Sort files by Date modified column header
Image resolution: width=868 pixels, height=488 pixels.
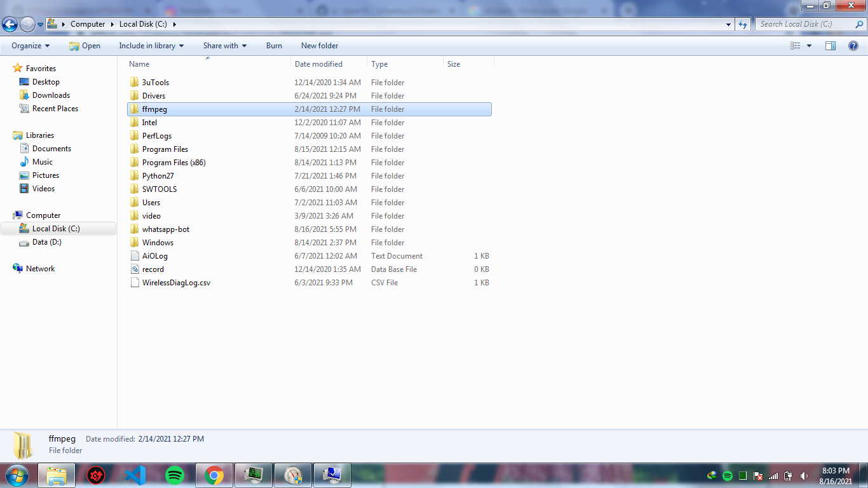[x=318, y=64]
